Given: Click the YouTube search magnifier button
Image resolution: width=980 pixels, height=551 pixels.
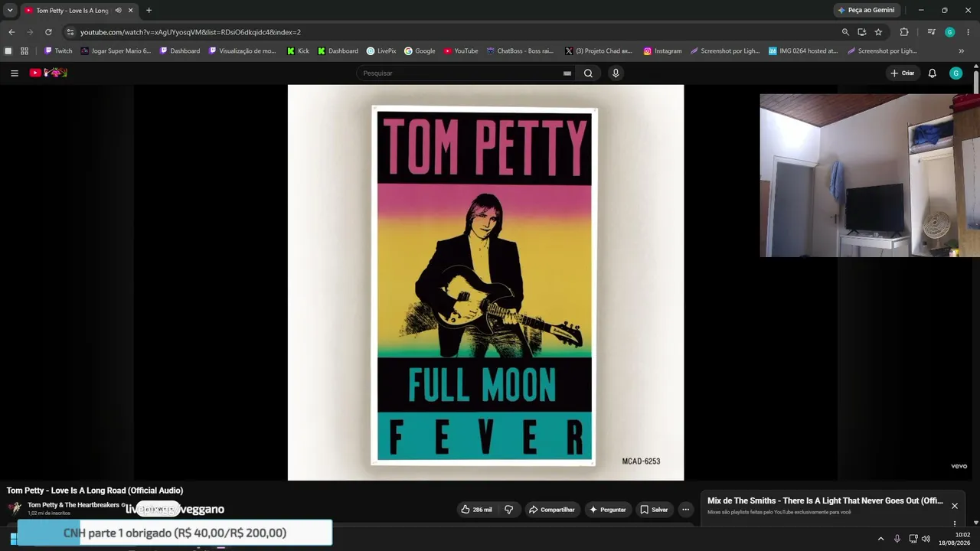Looking at the screenshot, I should click(588, 73).
